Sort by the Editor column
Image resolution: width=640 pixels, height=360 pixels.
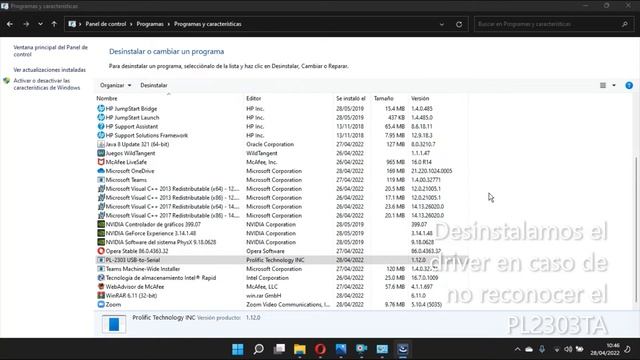click(253, 98)
